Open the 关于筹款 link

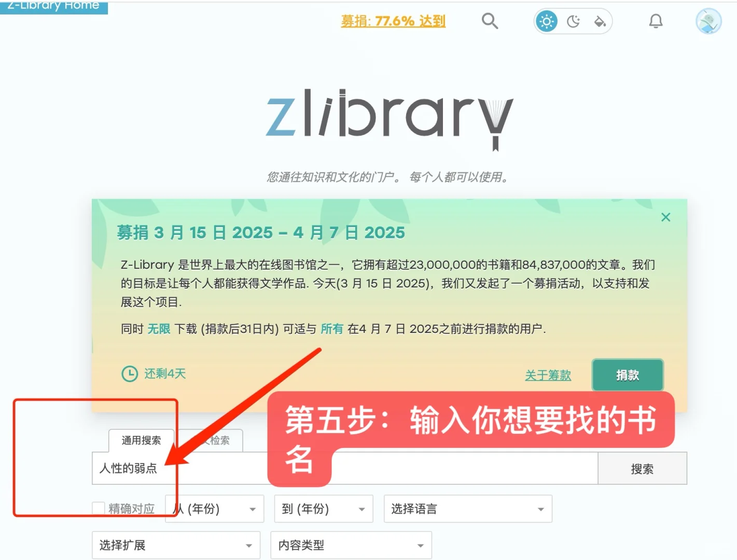(548, 375)
